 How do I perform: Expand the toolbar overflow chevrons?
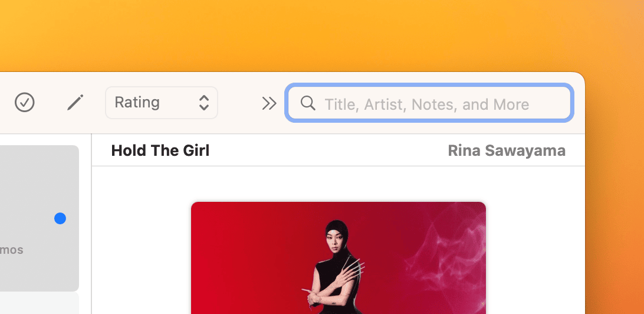click(269, 103)
